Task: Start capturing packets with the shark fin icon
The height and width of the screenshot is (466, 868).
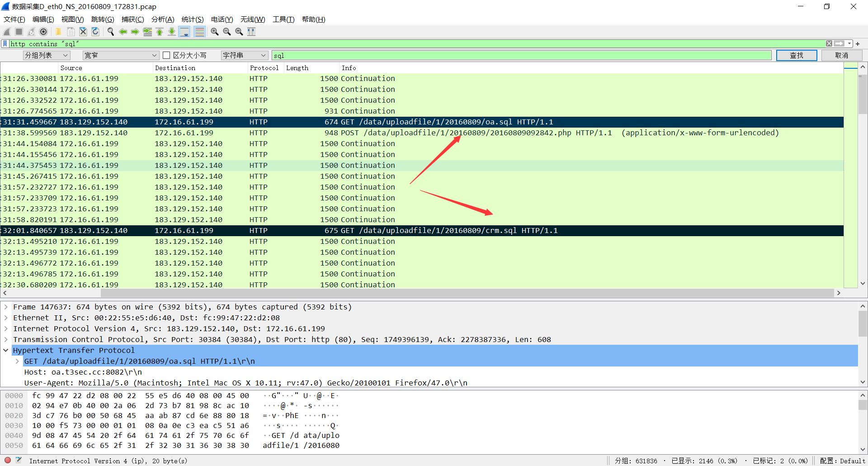Action: point(7,32)
